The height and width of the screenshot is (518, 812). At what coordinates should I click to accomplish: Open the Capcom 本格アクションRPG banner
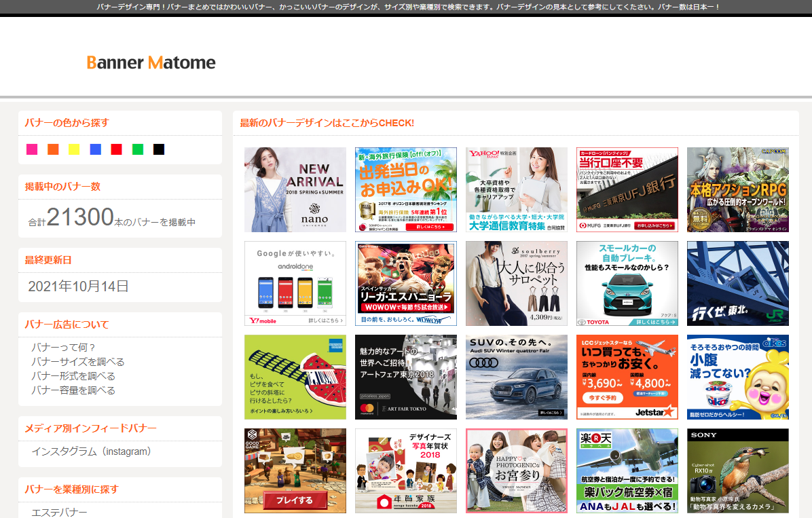(738, 189)
